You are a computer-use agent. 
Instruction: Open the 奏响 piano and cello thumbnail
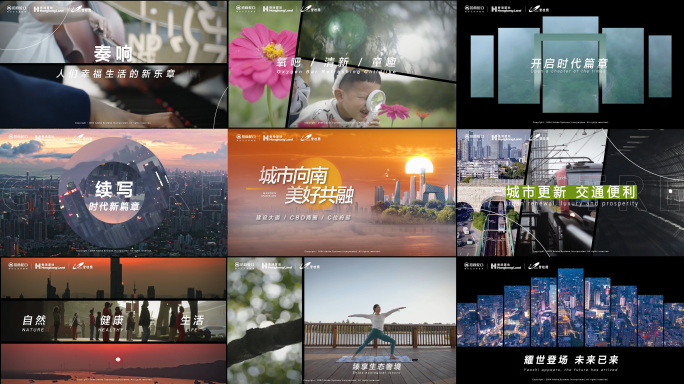point(113,64)
